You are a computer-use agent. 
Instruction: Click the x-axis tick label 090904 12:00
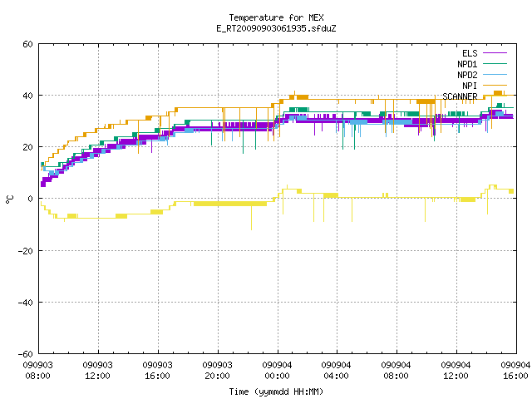[456, 371]
